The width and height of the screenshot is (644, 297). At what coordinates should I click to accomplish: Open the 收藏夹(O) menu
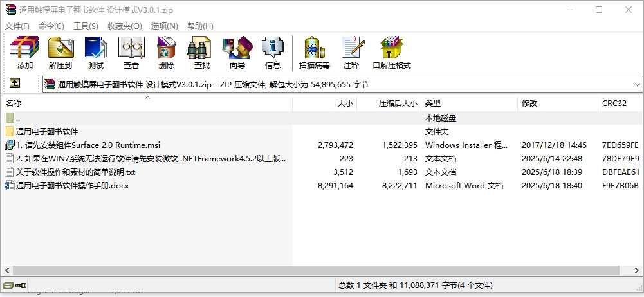coord(125,26)
